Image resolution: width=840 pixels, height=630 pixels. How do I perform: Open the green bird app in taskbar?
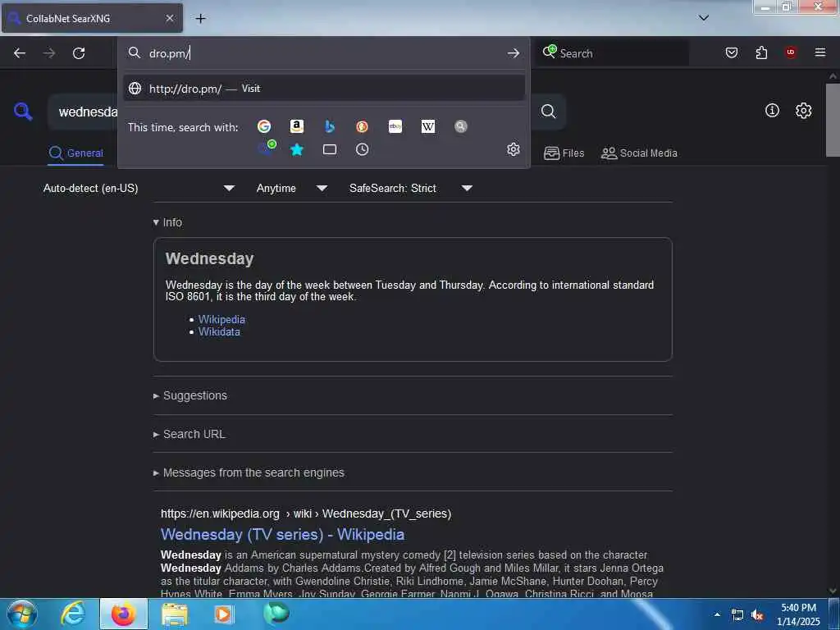tap(276, 613)
